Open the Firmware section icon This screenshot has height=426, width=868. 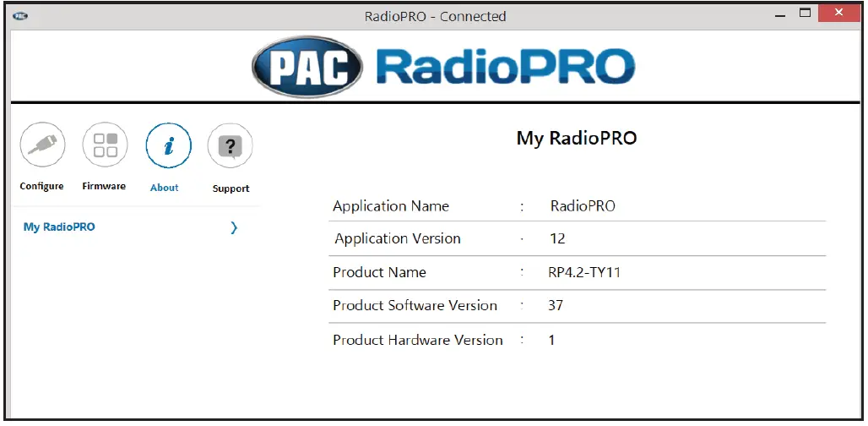106,145
